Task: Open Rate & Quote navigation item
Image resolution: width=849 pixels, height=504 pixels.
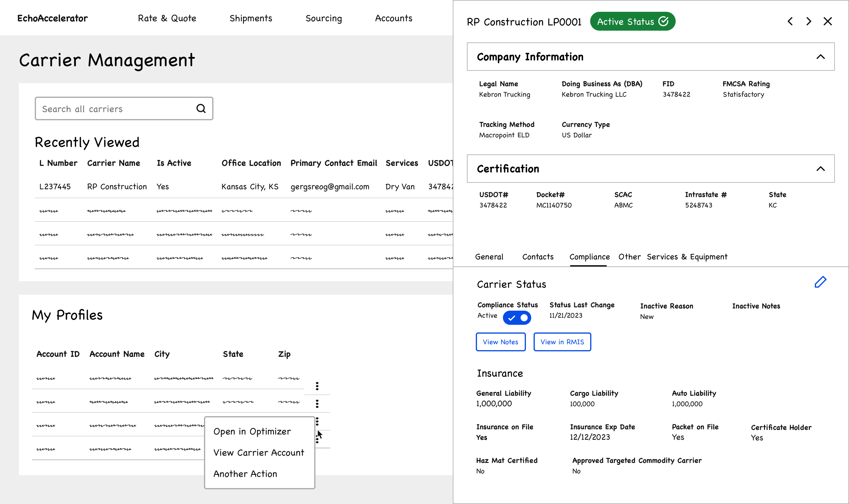Action: pyautogui.click(x=167, y=18)
